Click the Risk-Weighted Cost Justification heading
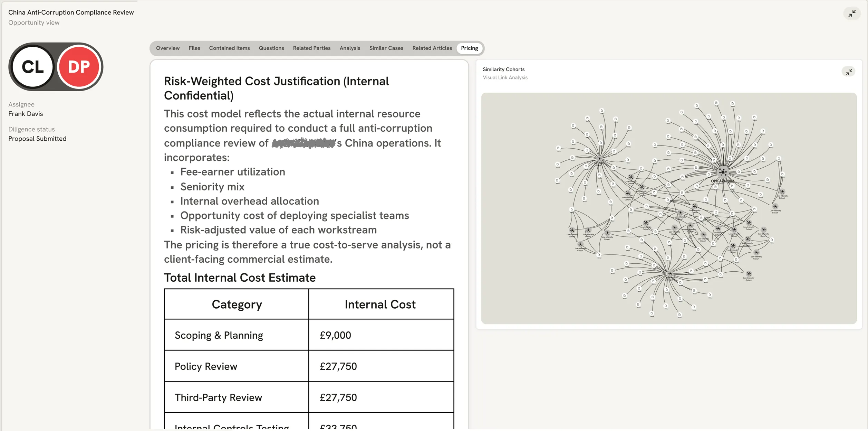Screen dimensions: 868x431 tap(276, 88)
